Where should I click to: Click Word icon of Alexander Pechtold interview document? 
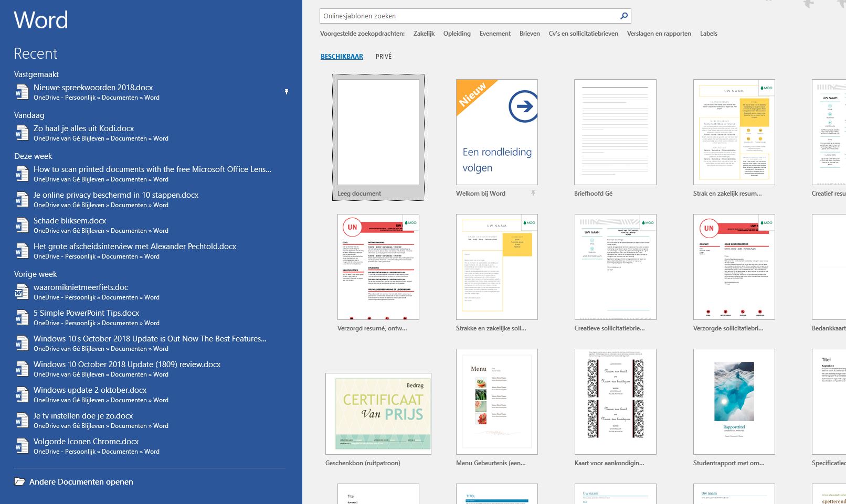point(22,251)
